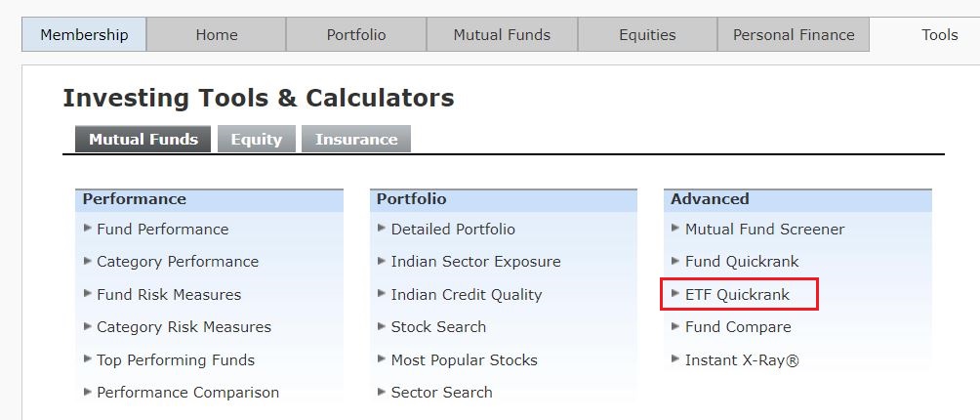Open the Detailed Portfolio tool

pos(453,230)
